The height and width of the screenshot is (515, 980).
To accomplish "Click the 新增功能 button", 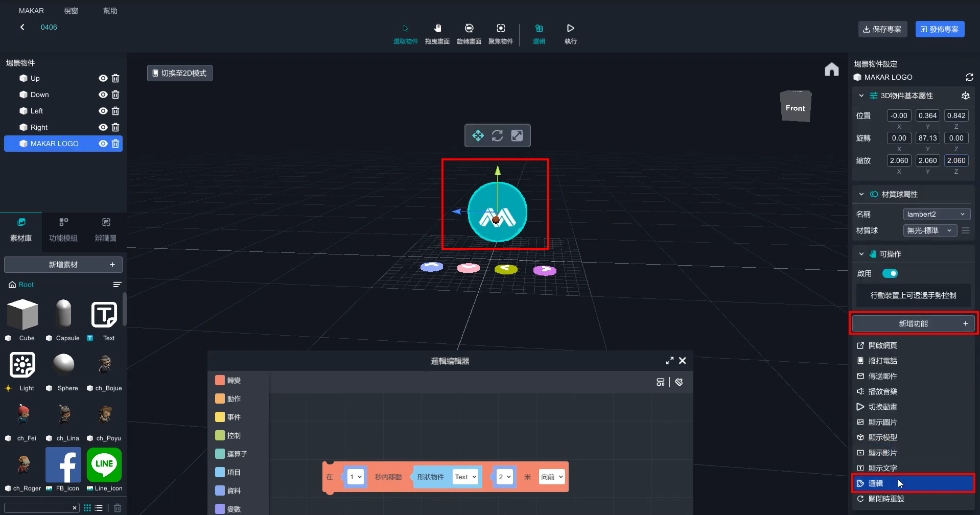I will coord(913,323).
